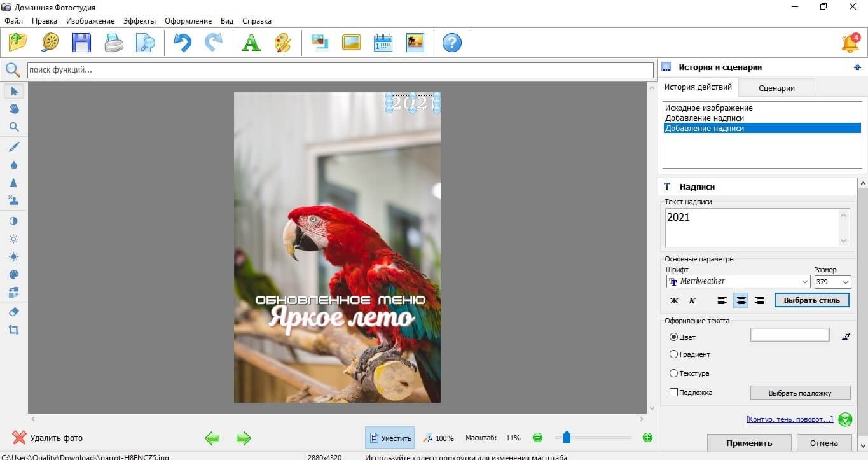Pick text color with the eyedropper
This screenshot has width=868, height=460.
(846, 336)
